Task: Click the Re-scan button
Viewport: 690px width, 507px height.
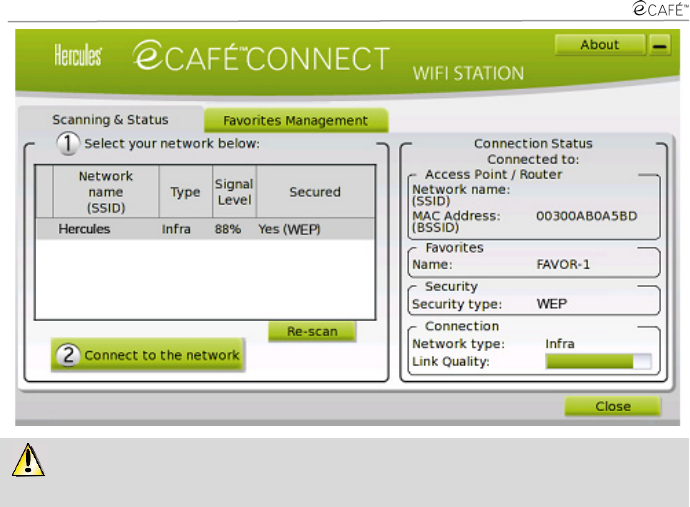Action: [312, 331]
